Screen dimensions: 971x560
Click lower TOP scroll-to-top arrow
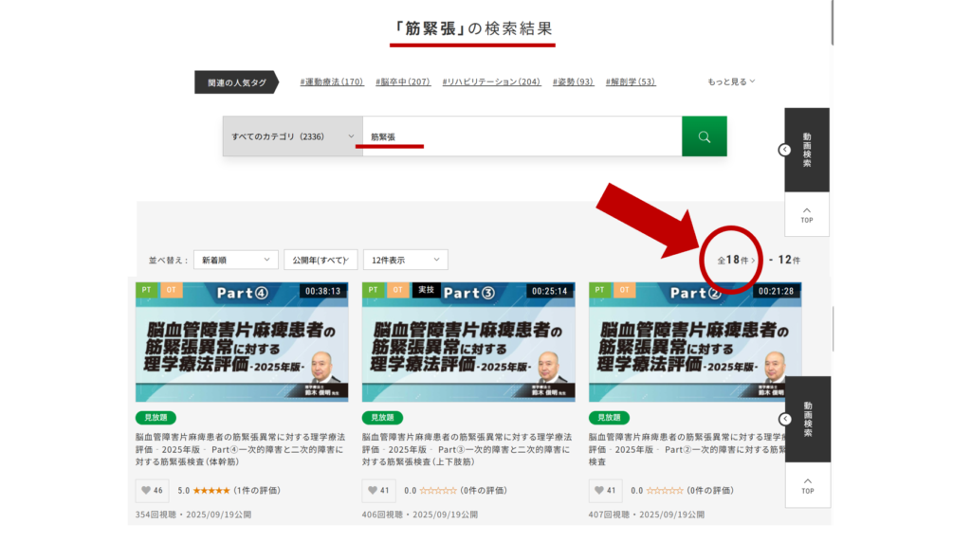(x=807, y=484)
